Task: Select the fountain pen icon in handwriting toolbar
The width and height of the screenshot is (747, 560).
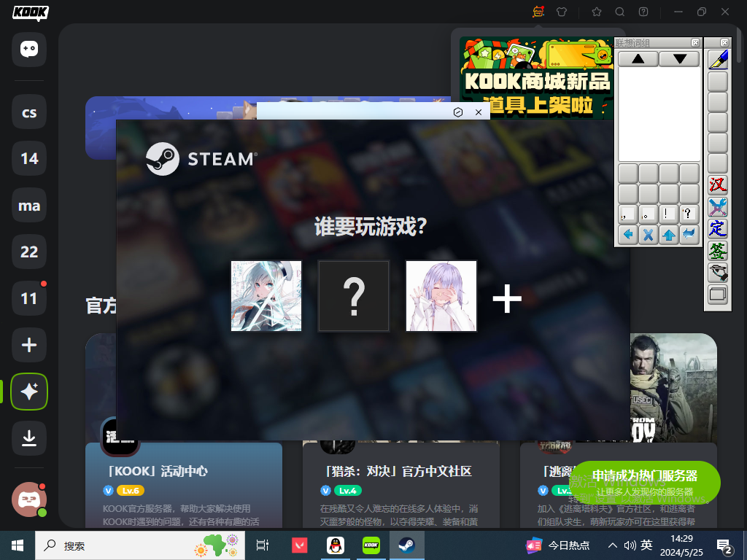Action: click(718, 61)
